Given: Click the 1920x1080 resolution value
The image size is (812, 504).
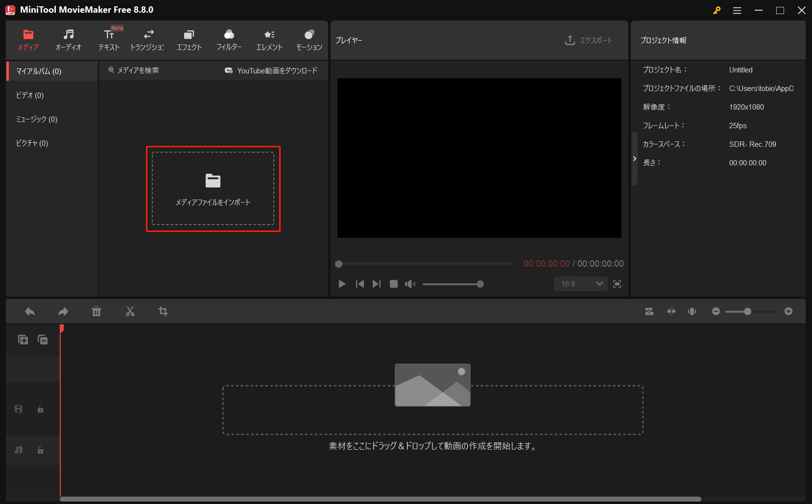Looking at the screenshot, I should point(746,107).
